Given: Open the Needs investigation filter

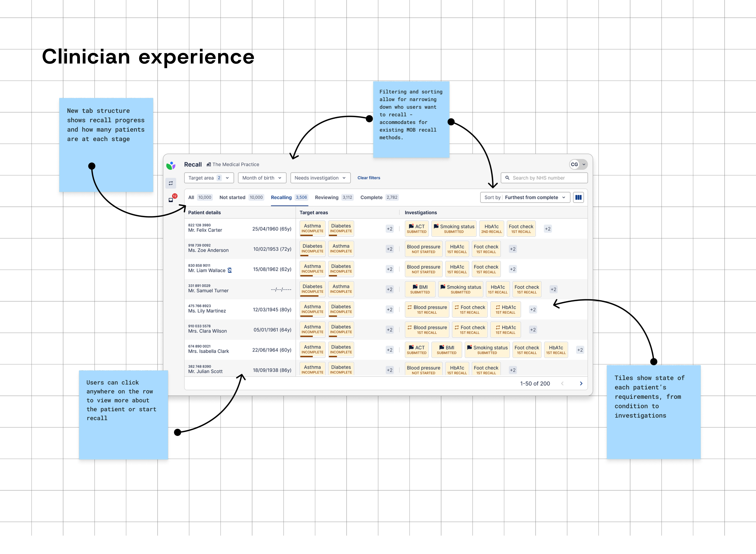Looking at the screenshot, I should (320, 178).
